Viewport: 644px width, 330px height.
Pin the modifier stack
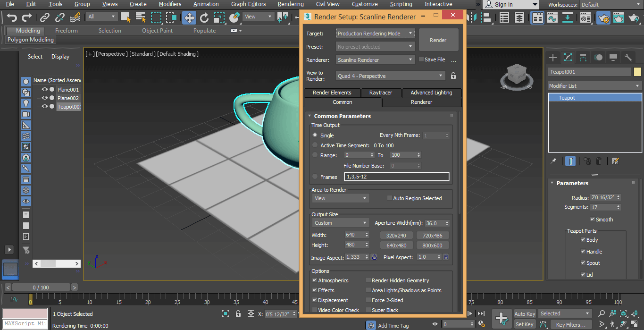tap(553, 161)
